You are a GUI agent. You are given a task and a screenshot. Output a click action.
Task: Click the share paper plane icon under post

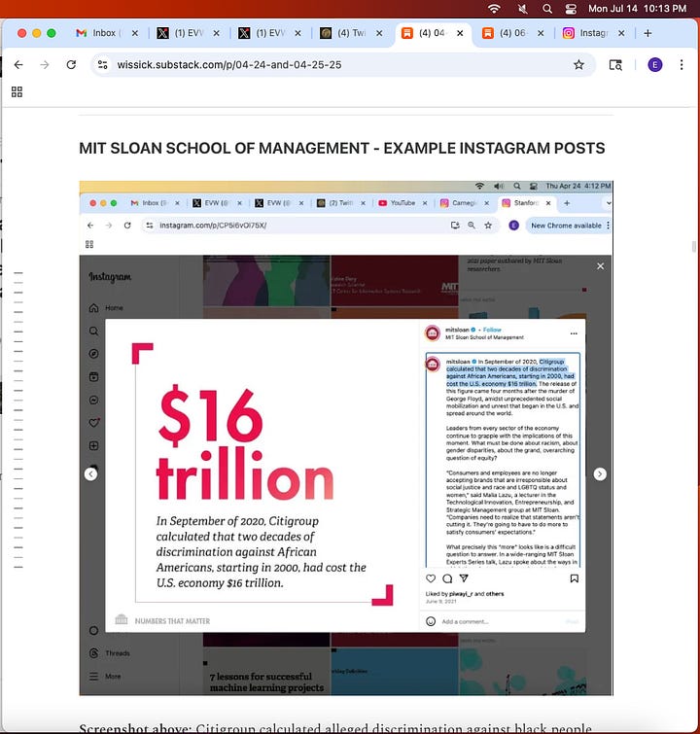(x=464, y=578)
